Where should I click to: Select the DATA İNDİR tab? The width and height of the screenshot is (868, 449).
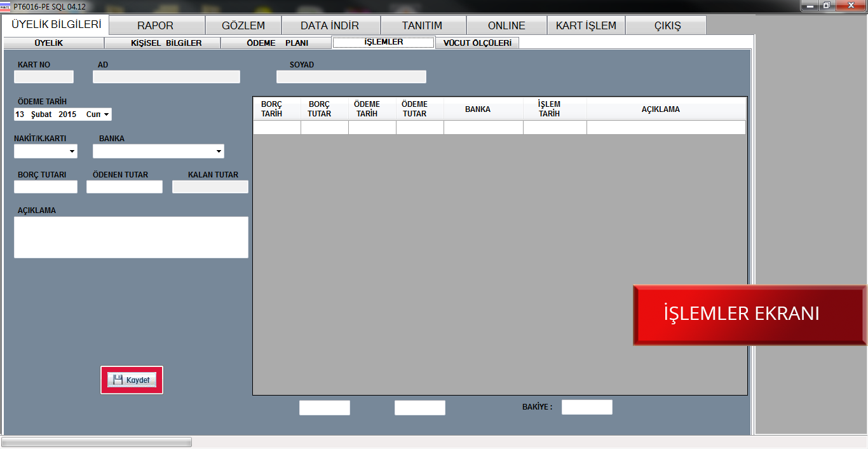(330, 25)
